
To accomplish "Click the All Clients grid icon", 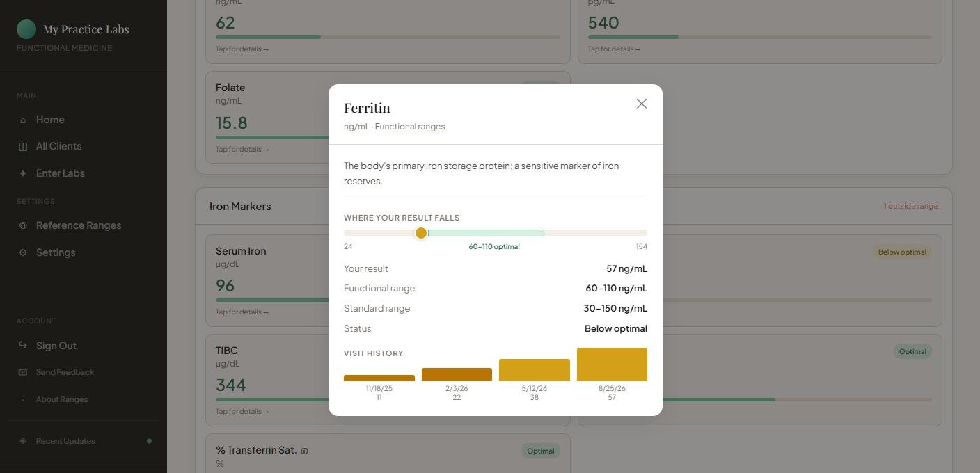I will tap(23, 147).
